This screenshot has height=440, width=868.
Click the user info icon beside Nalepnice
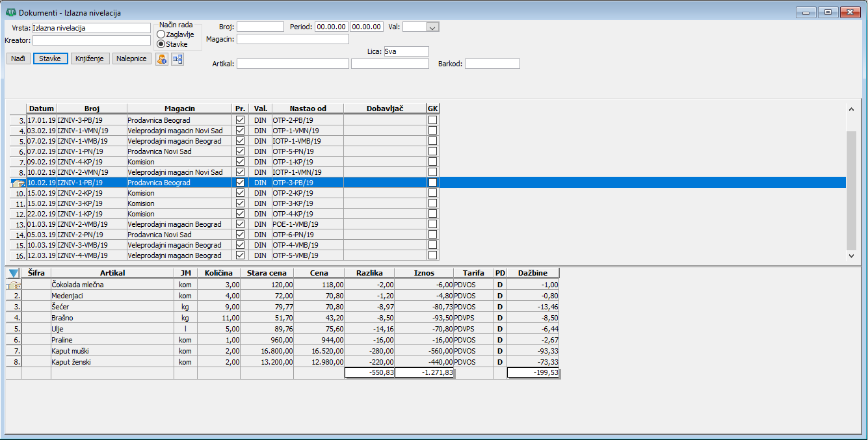point(162,59)
